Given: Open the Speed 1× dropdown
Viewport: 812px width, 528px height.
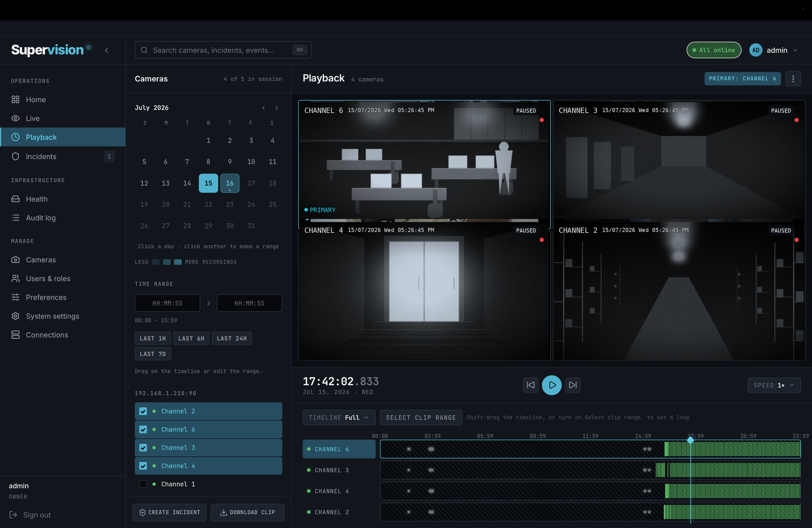Looking at the screenshot, I should pyautogui.click(x=774, y=385).
